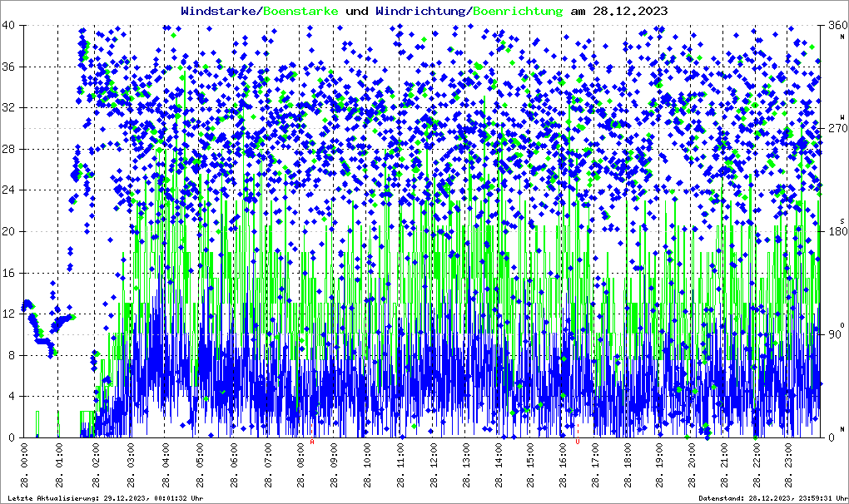Click the red sunrise marker "A"
The image size is (849, 504).
click(312, 442)
